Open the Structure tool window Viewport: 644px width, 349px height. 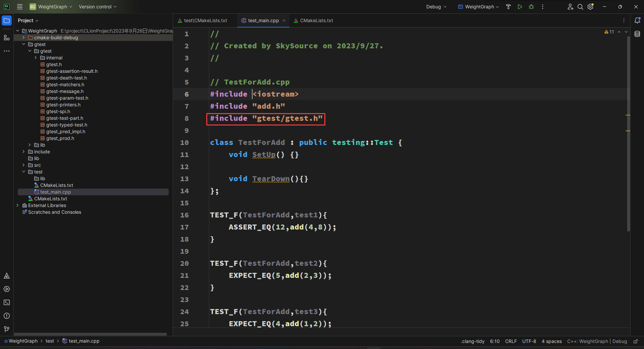tap(7, 38)
